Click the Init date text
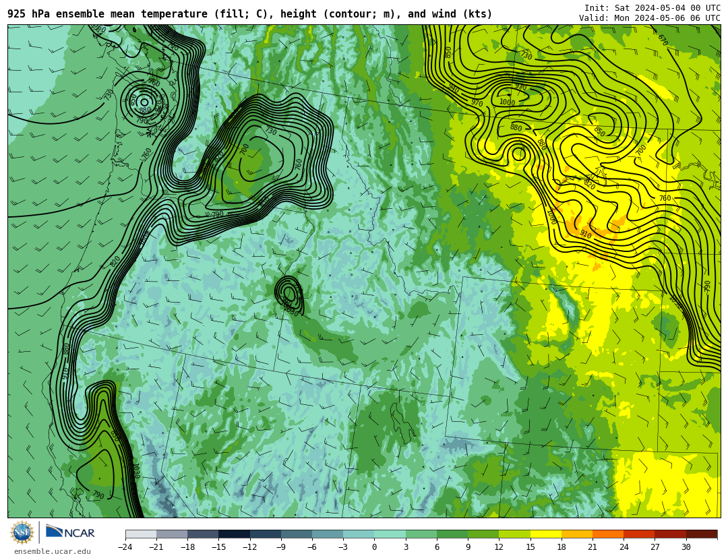This screenshot has width=728, height=560. (x=653, y=8)
